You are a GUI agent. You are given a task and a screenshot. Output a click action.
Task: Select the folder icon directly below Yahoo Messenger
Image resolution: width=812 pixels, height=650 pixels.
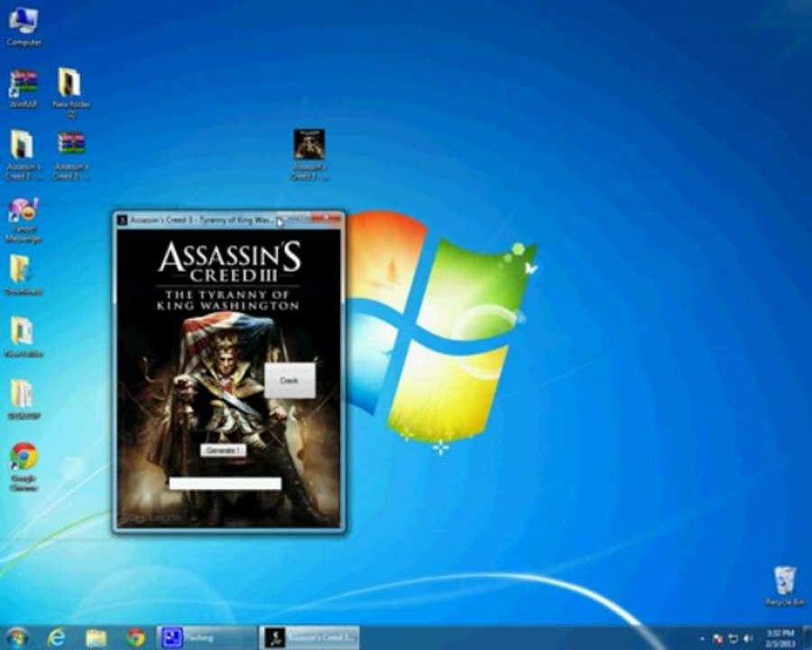(23, 274)
